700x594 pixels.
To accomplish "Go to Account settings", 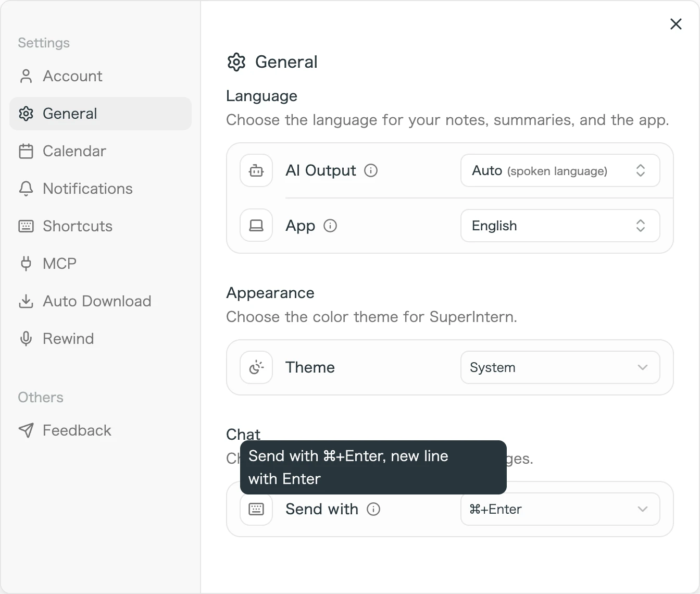I will (101, 76).
